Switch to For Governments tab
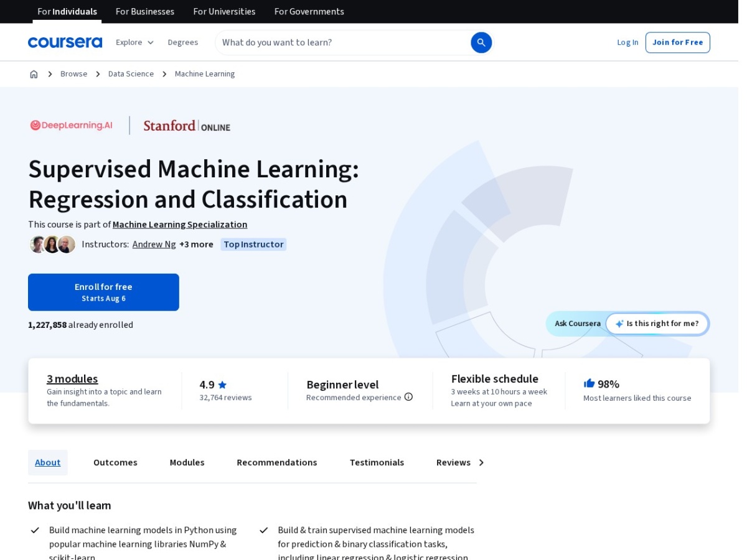The width and height of the screenshot is (747, 560). pyautogui.click(x=309, y=11)
